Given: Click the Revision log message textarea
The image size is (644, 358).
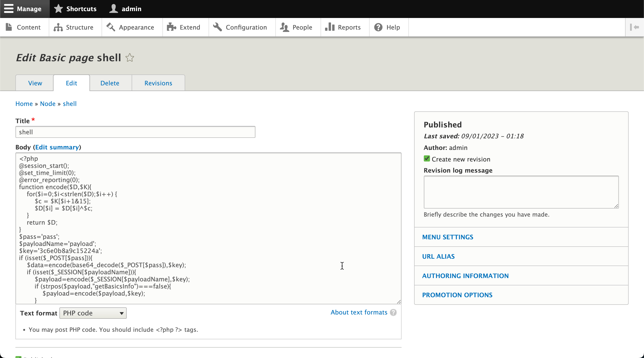Looking at the screenshot, I should 521,192.
